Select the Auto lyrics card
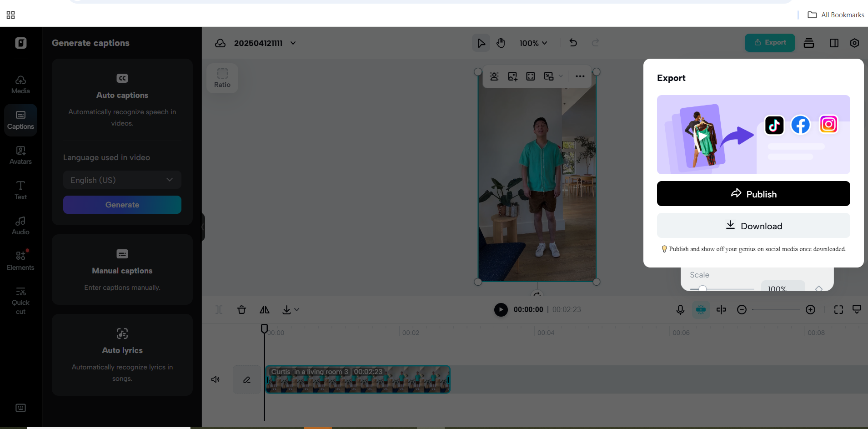868x429 pixels. coord(122,354)
